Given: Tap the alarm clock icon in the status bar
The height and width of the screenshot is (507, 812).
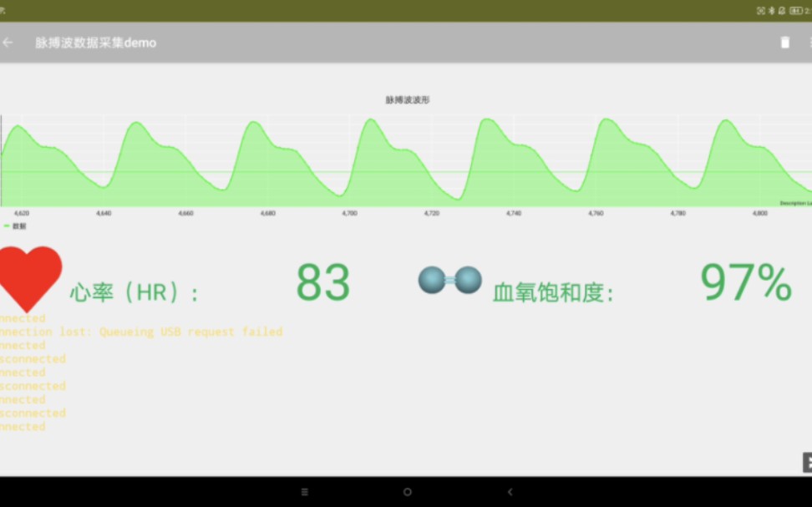Looking at the screenshot, I should coord(782,10).
